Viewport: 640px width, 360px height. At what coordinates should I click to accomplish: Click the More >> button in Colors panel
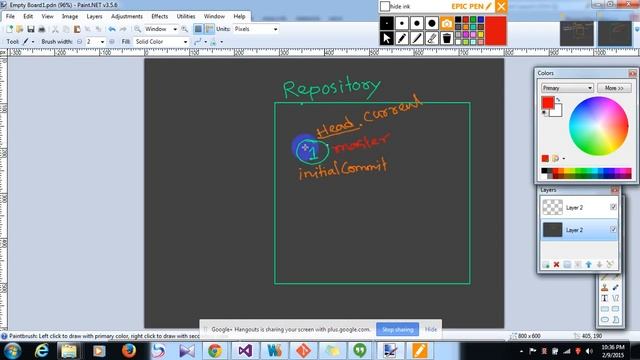[614, 88]
